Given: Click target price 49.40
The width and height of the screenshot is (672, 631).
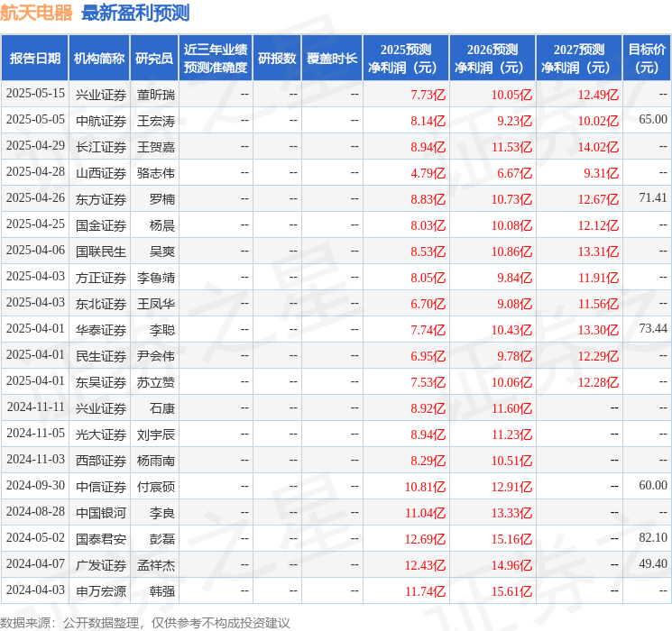Looking at the screenshot, I should tap(653, 563).
